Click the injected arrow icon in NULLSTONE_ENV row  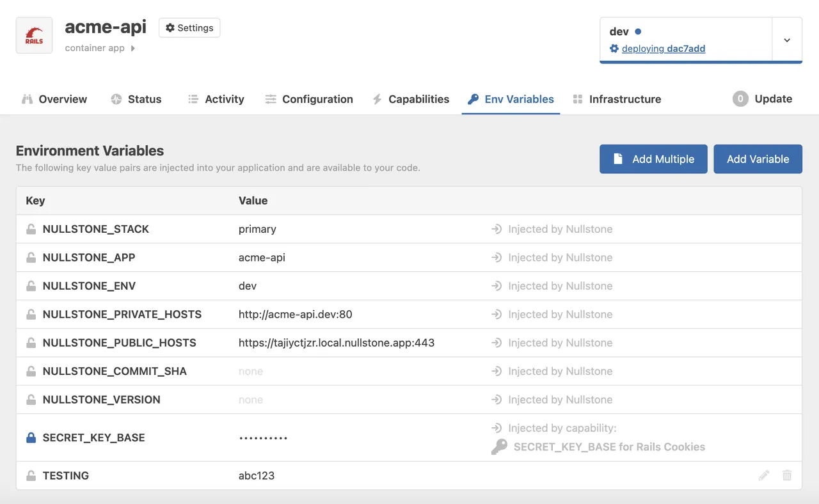tap(497, 286)
